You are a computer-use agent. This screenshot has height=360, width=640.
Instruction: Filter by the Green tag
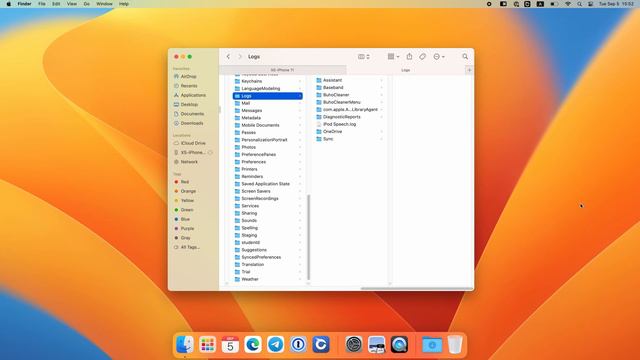(x=187, y=210)
